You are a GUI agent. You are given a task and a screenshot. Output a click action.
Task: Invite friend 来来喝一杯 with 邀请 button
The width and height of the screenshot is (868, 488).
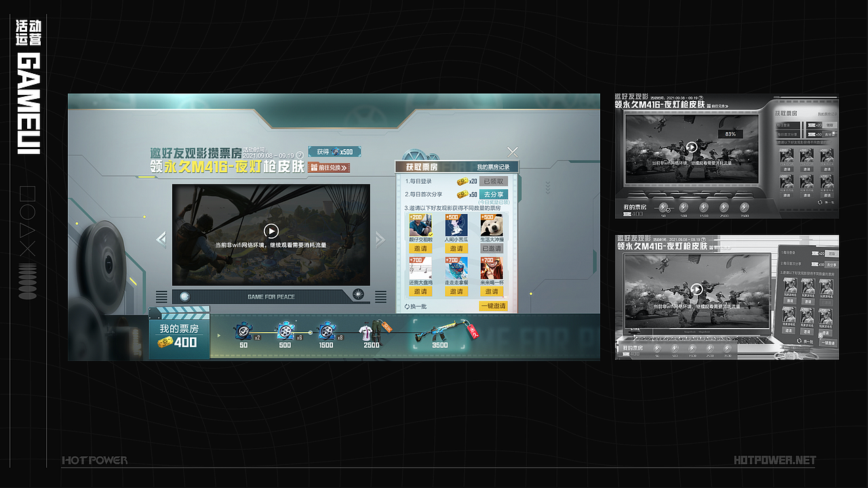click(x=492, y=291)
